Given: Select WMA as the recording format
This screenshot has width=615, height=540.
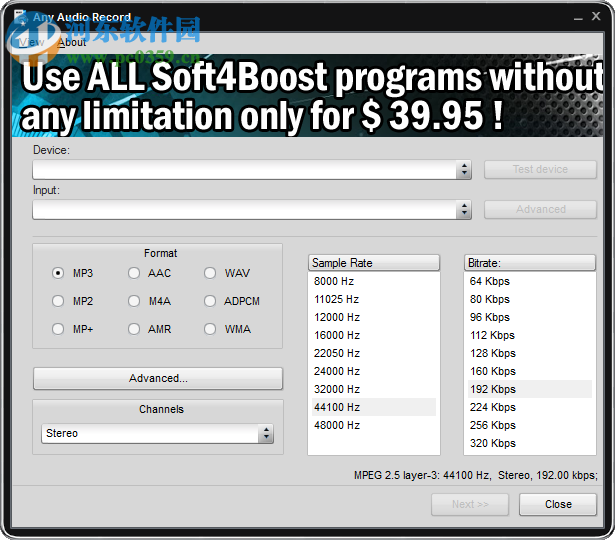Looking at the screenshot, I should point(210,329).
